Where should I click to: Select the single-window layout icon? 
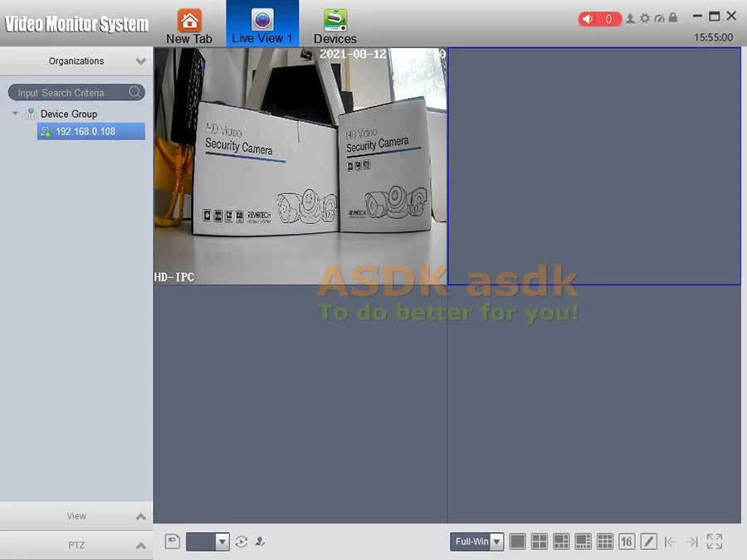(x=517, y=542)
